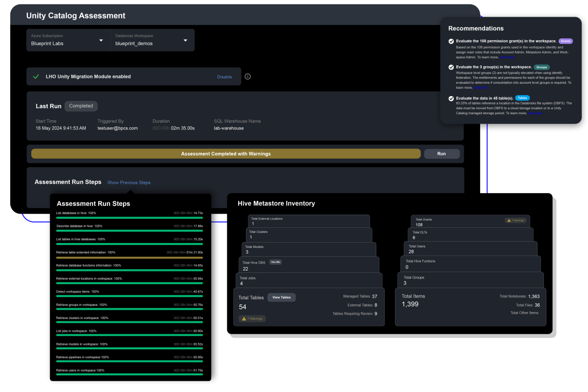Screen dimensions: 588x392
Task: Click the blue Tables tag
Action: (x=522, y=98)
